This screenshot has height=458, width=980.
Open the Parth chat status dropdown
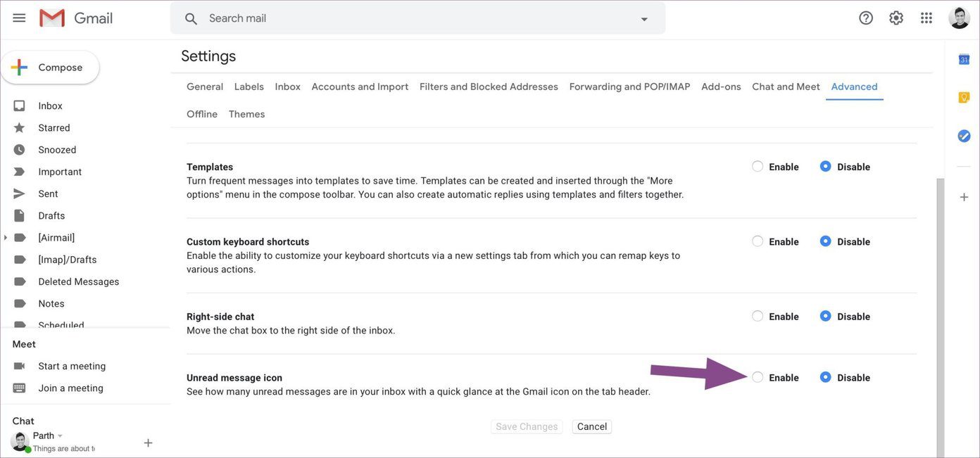click(60, 436)
